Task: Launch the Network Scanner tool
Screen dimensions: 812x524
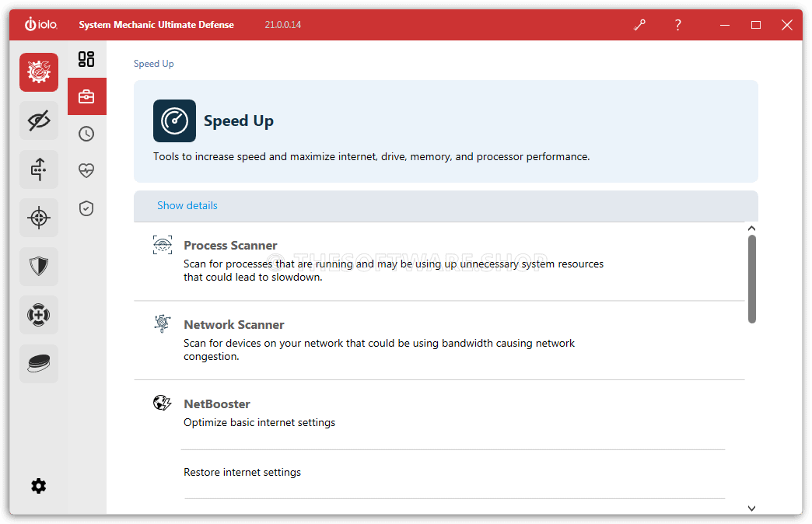Action: (234, 325)
